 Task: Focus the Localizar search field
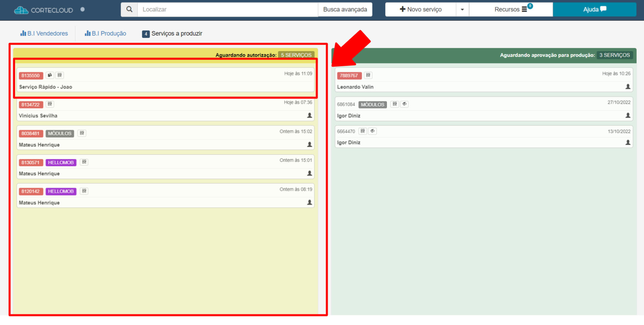pyautogui.click(x=228, y=9)
